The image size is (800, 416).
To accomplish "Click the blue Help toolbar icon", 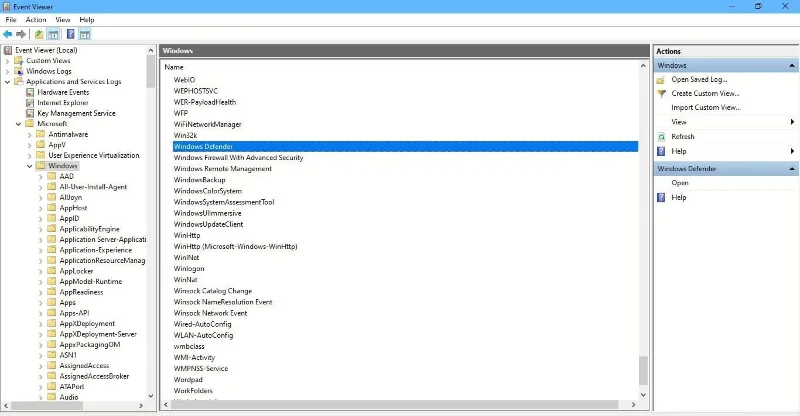I will [70, 34].
